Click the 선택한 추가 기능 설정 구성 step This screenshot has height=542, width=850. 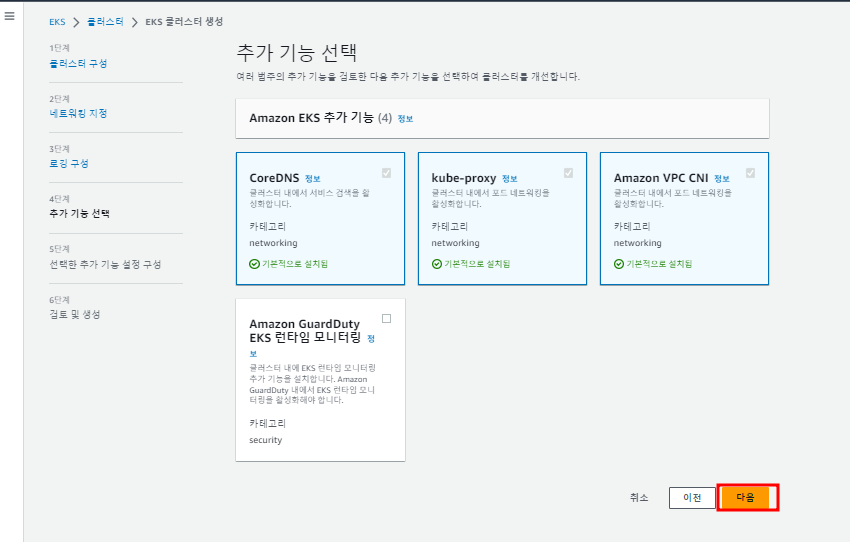pos(105,264)
